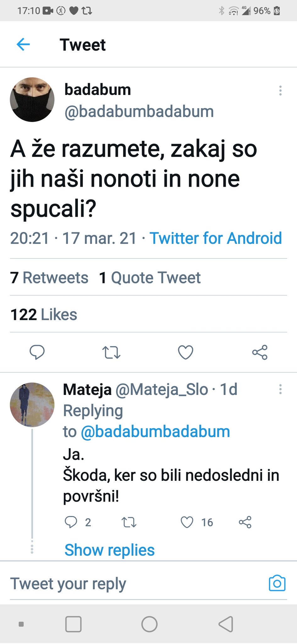The image size is (297, 644).
Task: Expand thread with Show replies
Action: [x=109, y=550]
